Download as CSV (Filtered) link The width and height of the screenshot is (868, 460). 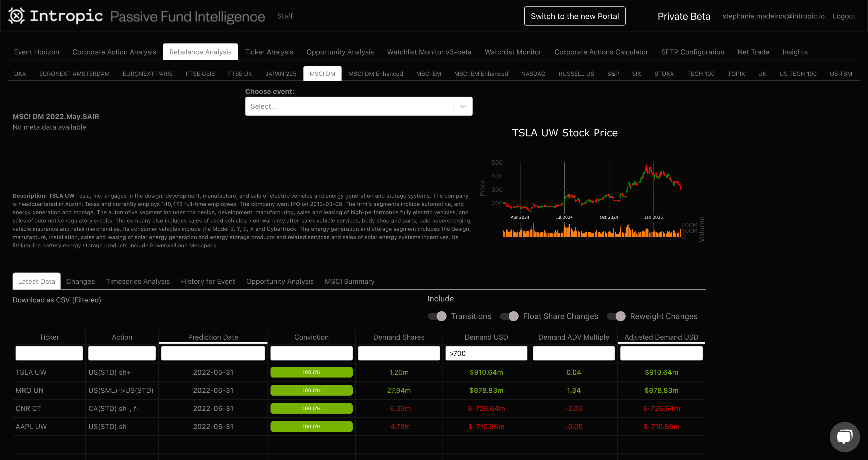(x=57, y=300)
